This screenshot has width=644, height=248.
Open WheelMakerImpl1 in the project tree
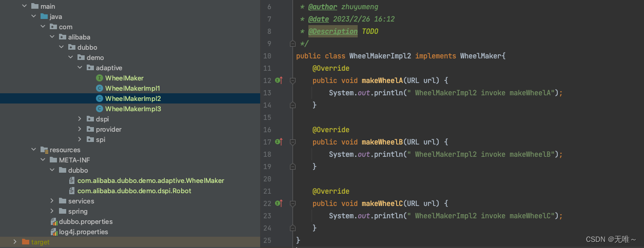tap(132, 88)
